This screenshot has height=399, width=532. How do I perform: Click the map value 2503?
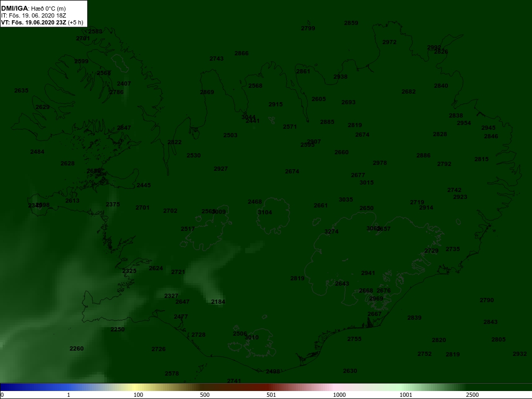pos(230,135)
